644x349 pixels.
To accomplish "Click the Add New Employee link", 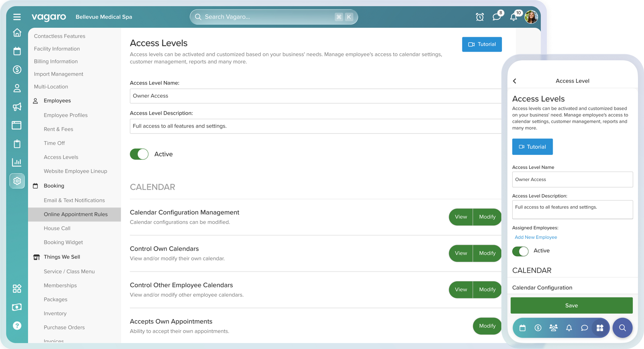I will point(536,237).
